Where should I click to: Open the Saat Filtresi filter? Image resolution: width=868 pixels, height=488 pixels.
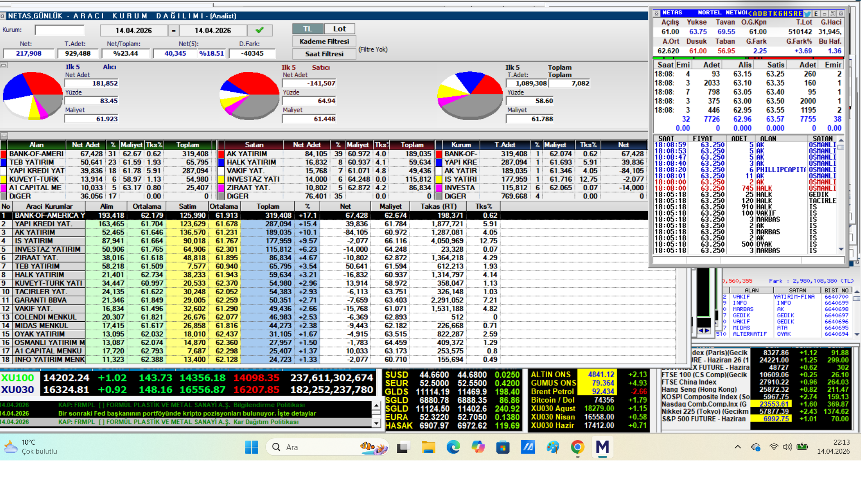pyautogui.click(x=324, y=54)
